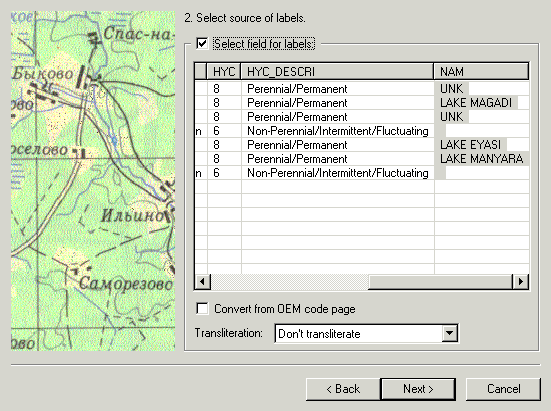This screenshot has height=411, width=551.
Task: Select the LAKE MANYARA cell
Action: coord(481,159)
